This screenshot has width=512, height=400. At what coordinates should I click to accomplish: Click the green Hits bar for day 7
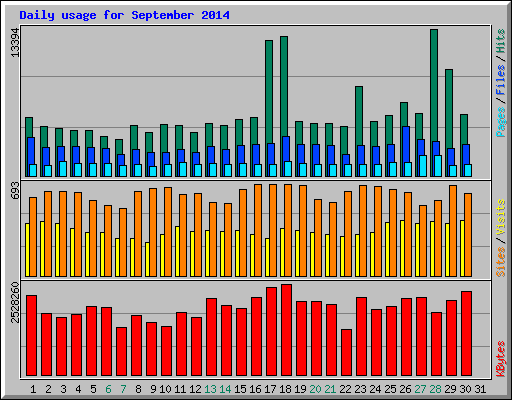(119, 147)
